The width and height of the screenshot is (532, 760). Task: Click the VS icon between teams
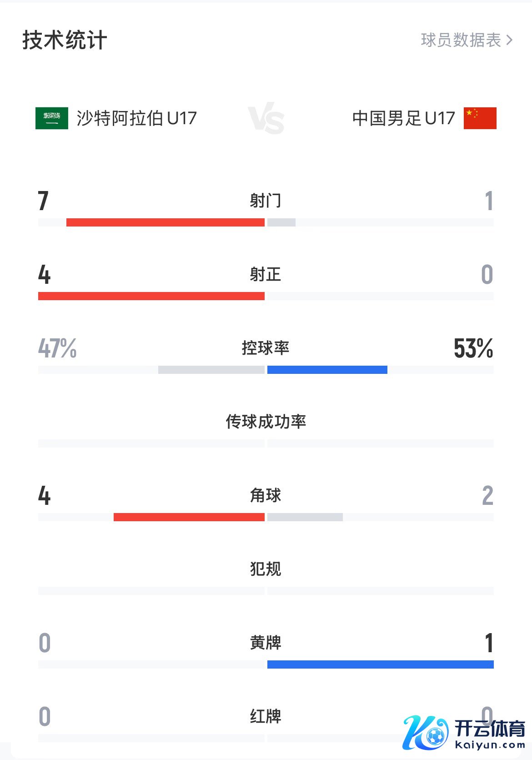click(x=266, y=118)
